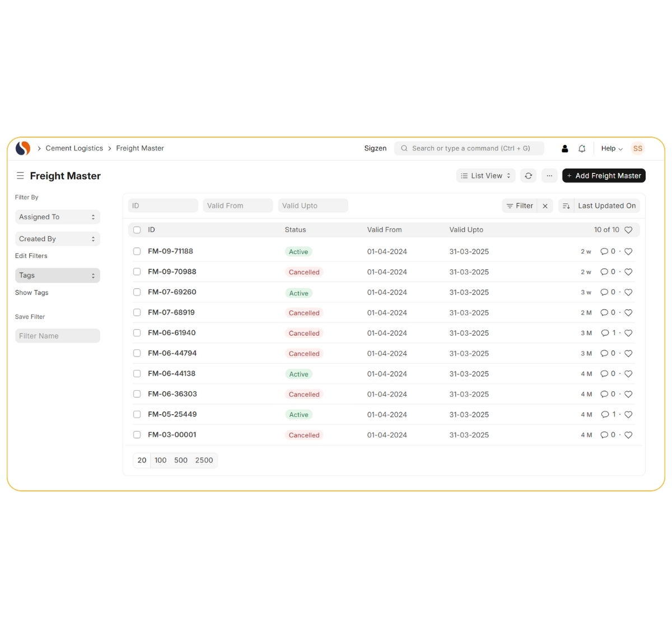
Task: Open the FM-07-69260 record link
Action: click(172, 292)
